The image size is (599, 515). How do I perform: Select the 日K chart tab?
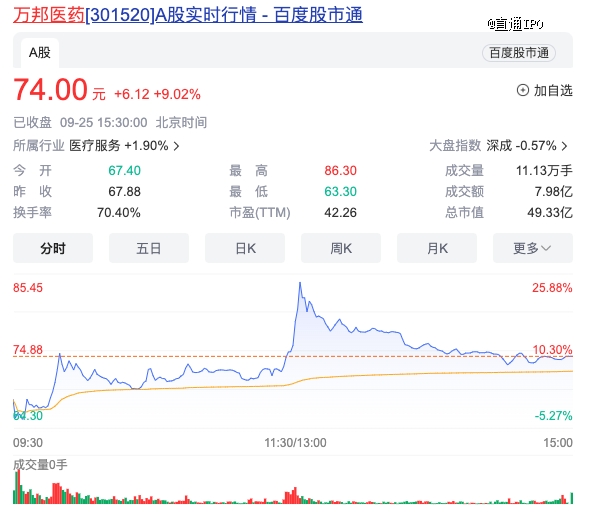(x=245, y=248)
